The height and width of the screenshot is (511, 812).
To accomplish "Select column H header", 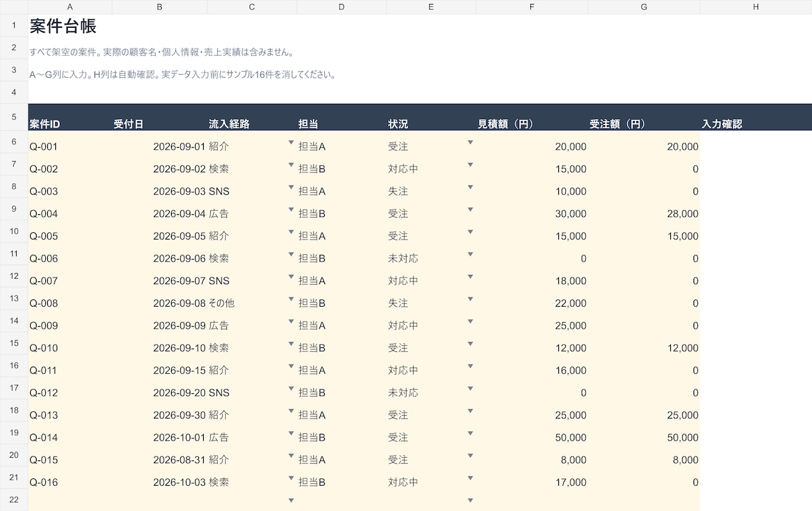I will tap(756, 7).
